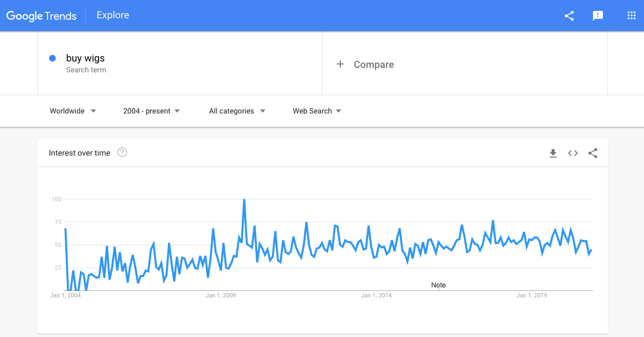Click the Compare text to add term

[374, 64]
